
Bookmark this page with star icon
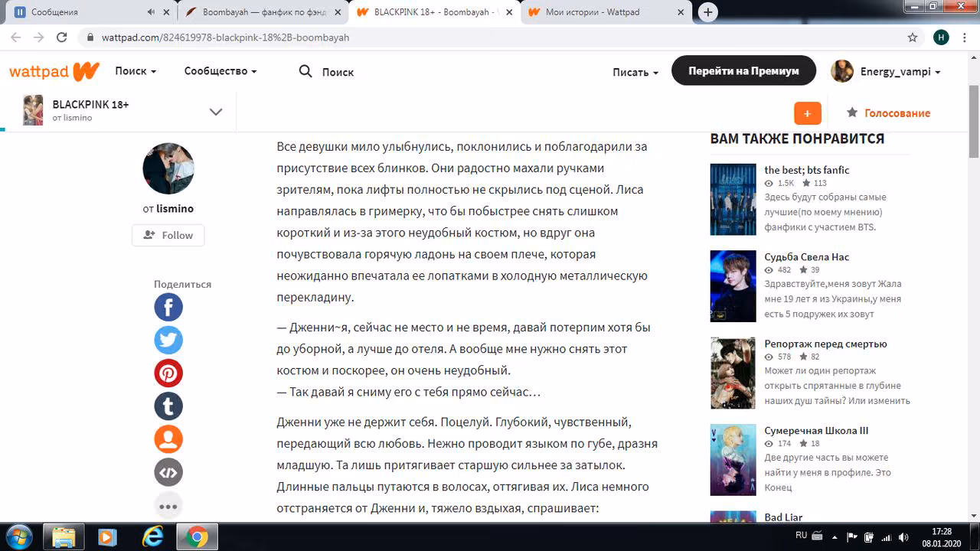(913, 37)
